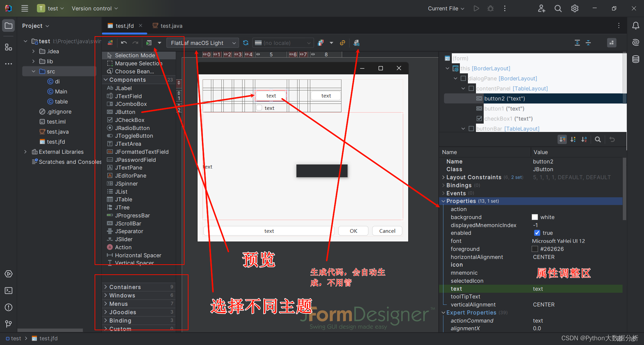Open the Current File run configuration dropdown
Screen dimensions: 644x345
pos(446,8)
